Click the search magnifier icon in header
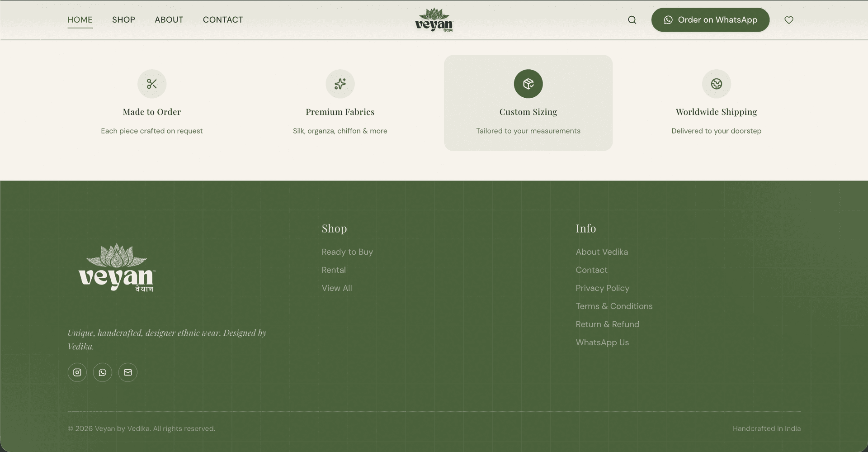868x452 pixels. (x=632, y=20)
